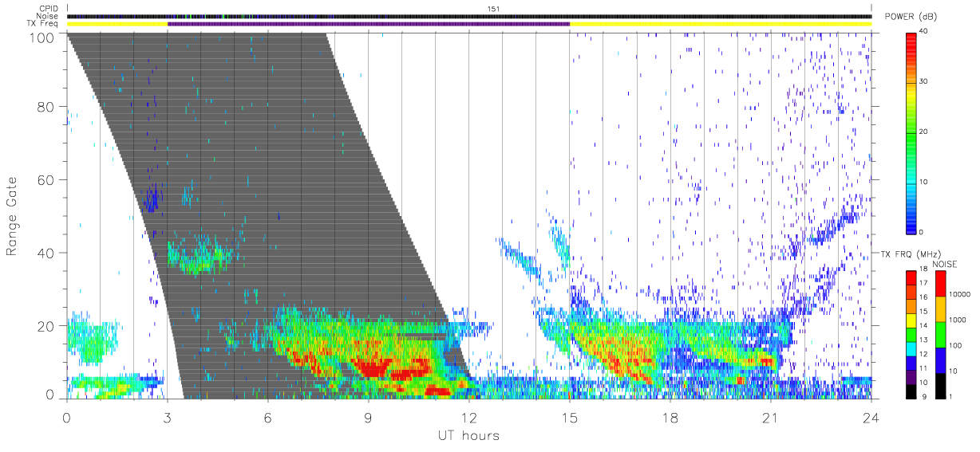Click the 18 label in TX FRQ legend
980x452 pixels.
924,269
